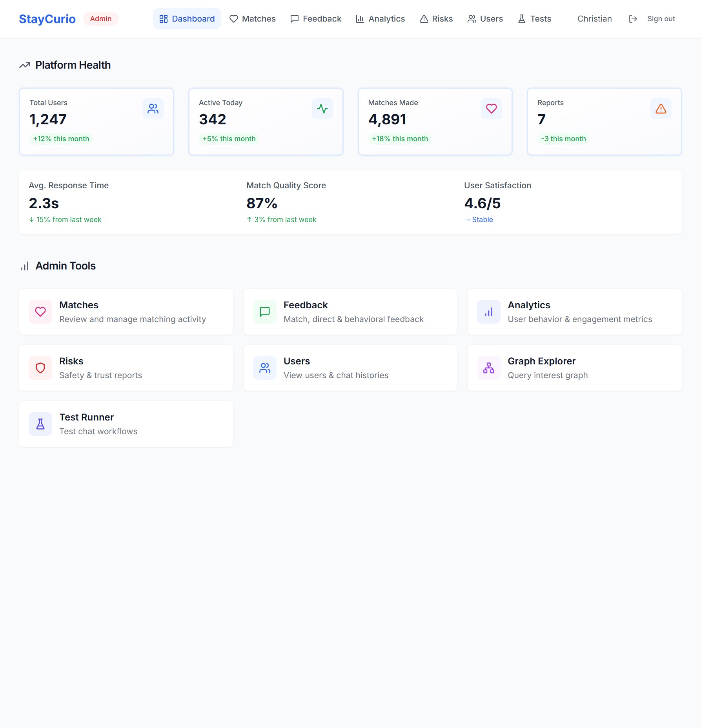This screenshot has height=728, width=701.
Task: Open the Analytics admin tool title
Action: (529, 305)
